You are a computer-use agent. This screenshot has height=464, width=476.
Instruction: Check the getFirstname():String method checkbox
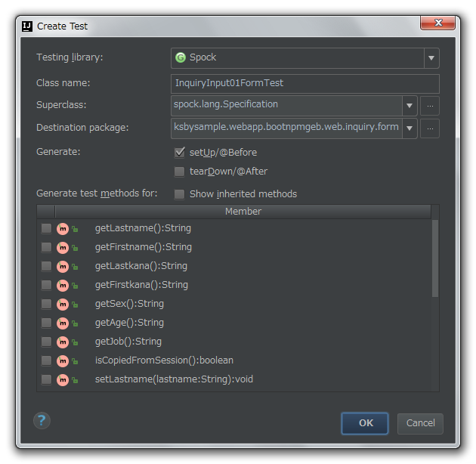[x=46, y=247]
